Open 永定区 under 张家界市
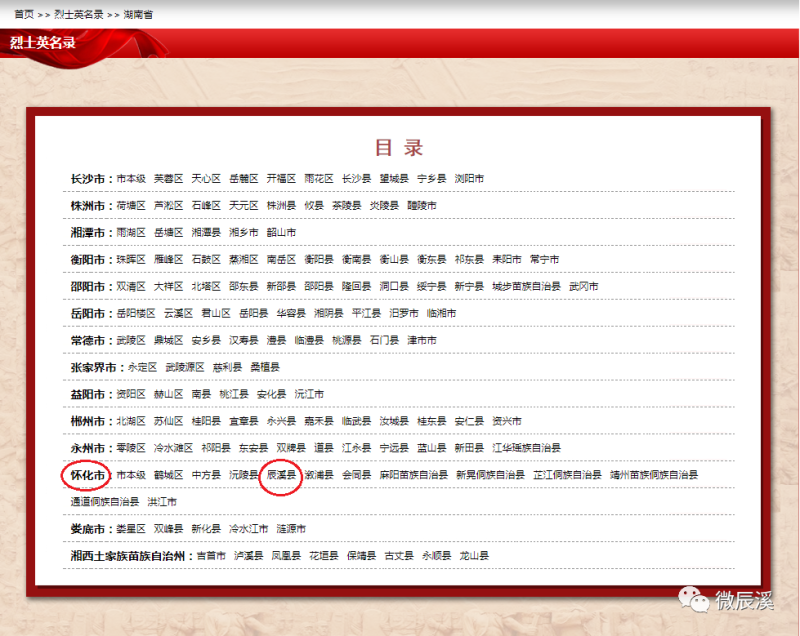Screen dimensions: 800x636 142,367
